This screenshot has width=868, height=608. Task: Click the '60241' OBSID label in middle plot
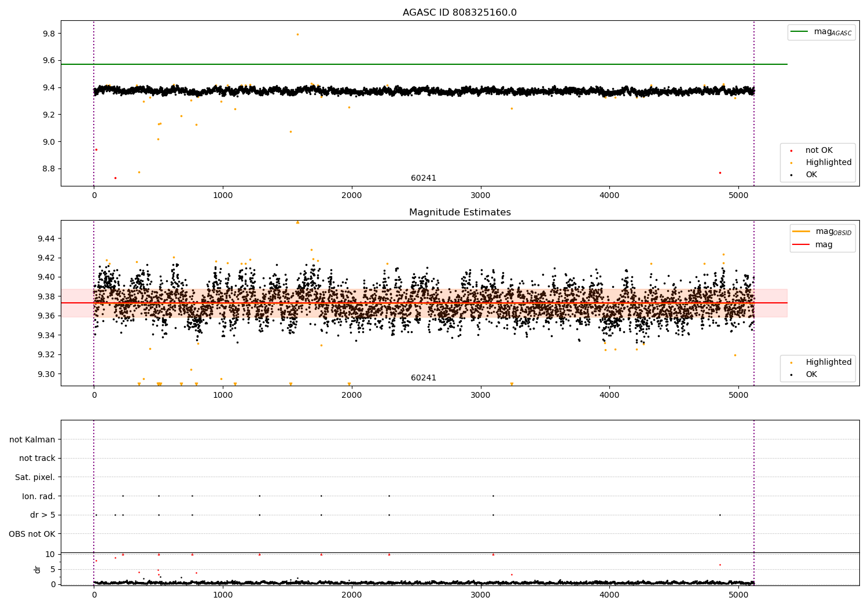click(x=424, y=378)
